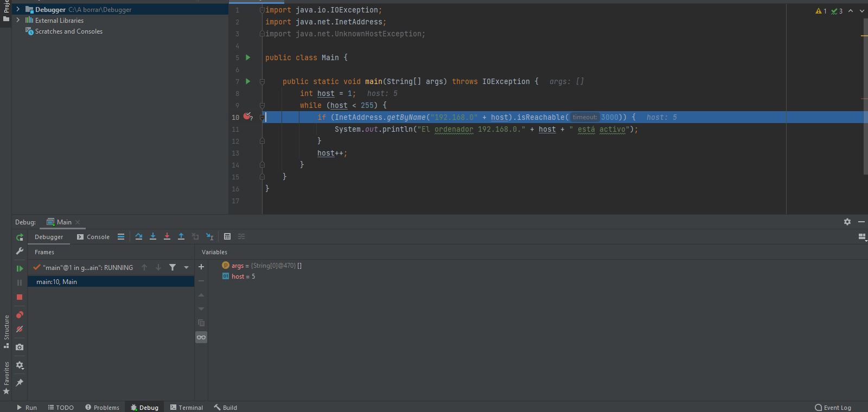The width and height of the screenshot is (868, 412).
Task: Rerun the Main debug session
Action: pyautogui.click(x=20, y=237)
